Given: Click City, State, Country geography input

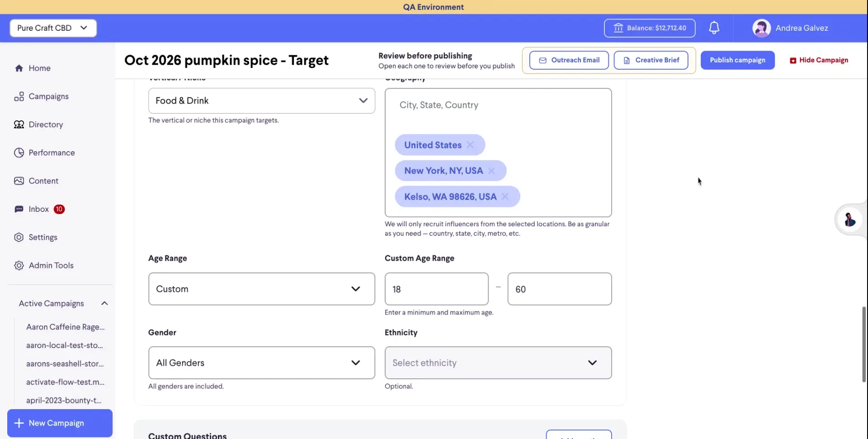Looking at the screenshot, I should [498, 105].
